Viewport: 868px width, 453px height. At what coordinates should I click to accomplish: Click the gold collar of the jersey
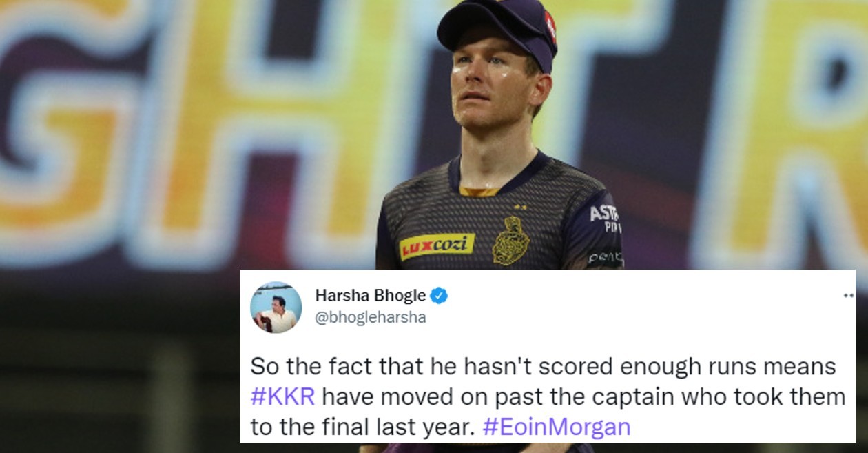coord(479,190)
